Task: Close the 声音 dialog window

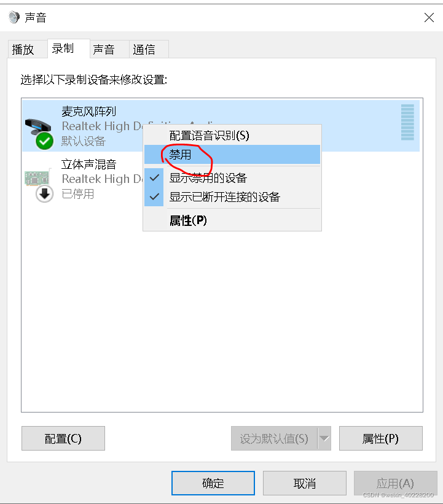Action: (x=429, y=17)
